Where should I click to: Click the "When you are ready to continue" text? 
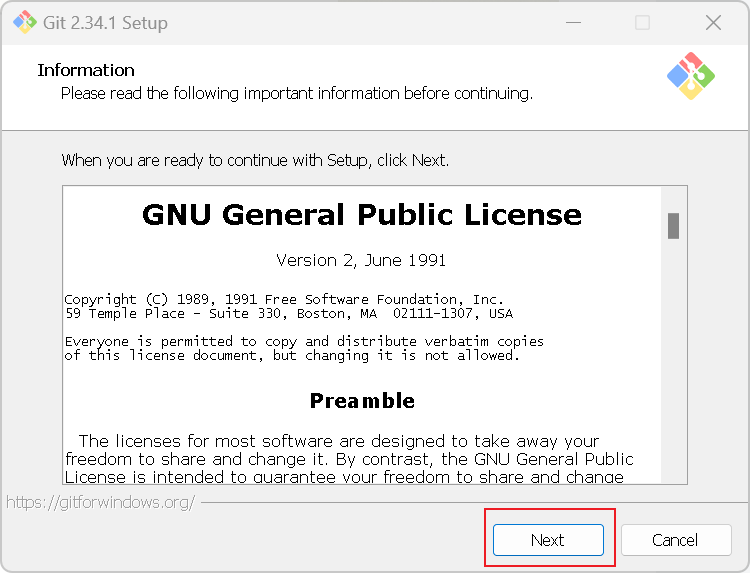(x=255, y=160)
